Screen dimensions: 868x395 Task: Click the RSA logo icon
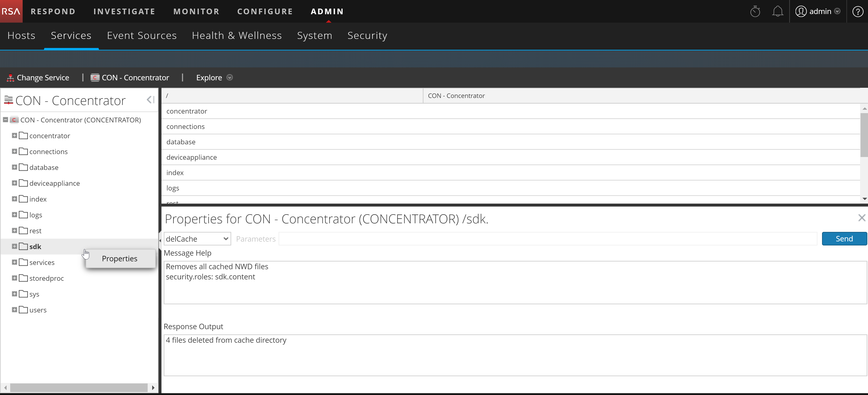10,11
